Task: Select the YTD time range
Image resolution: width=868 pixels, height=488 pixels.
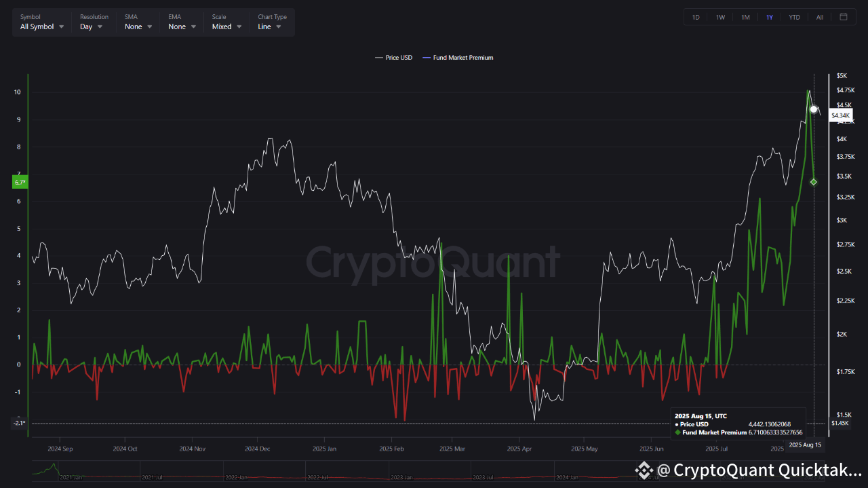Action: pos(794,17)
